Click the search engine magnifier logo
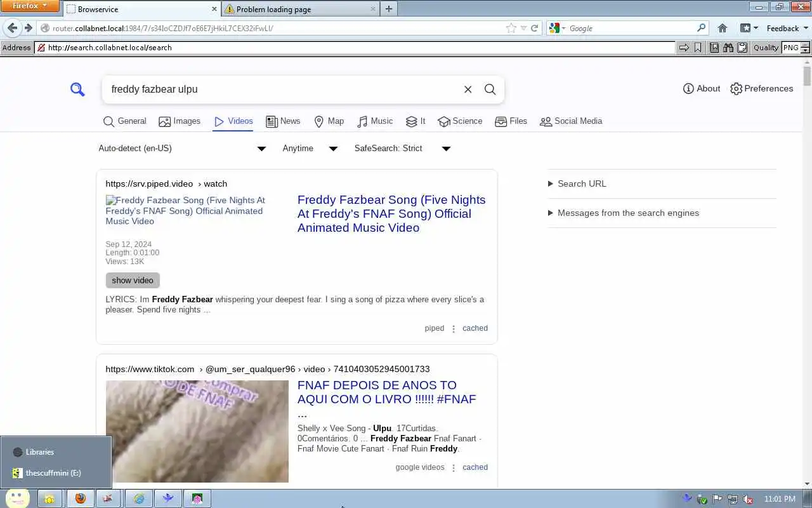 click(77, 90)
